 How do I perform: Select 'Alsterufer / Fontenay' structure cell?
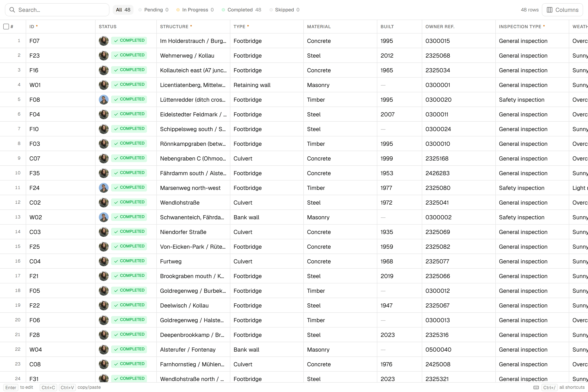193,350
